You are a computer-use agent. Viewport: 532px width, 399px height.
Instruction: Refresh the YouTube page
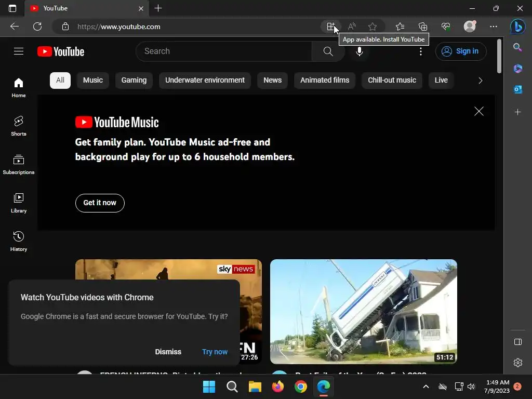point(37,26)
